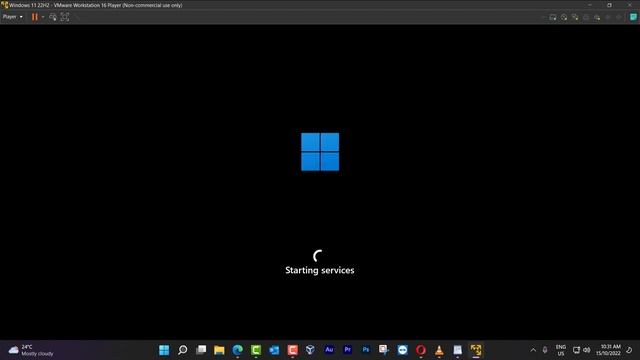Click the green VMware message icon at top right
The width and height of the screenshot is (640, 360).
coord(633,17)
